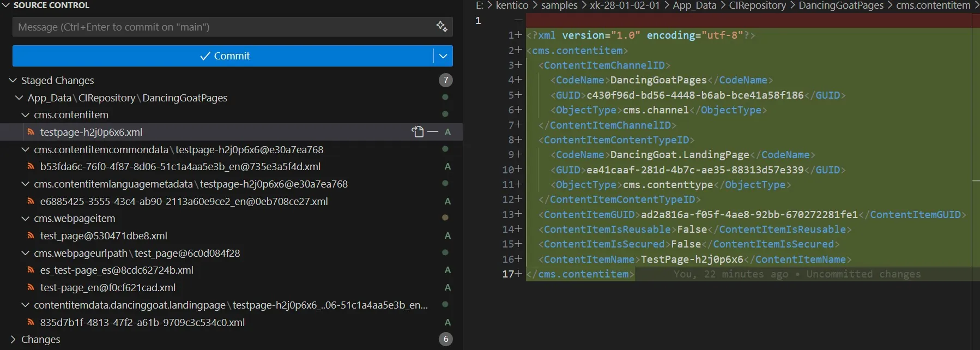
Task: Click XML icon beside b53fda6c-76f0 file
Action: point(31,166)
